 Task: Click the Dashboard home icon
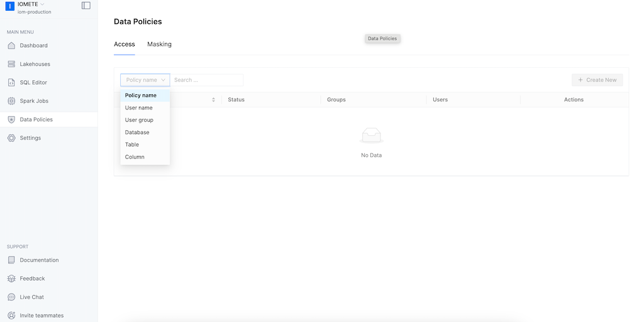coord(11,45)
